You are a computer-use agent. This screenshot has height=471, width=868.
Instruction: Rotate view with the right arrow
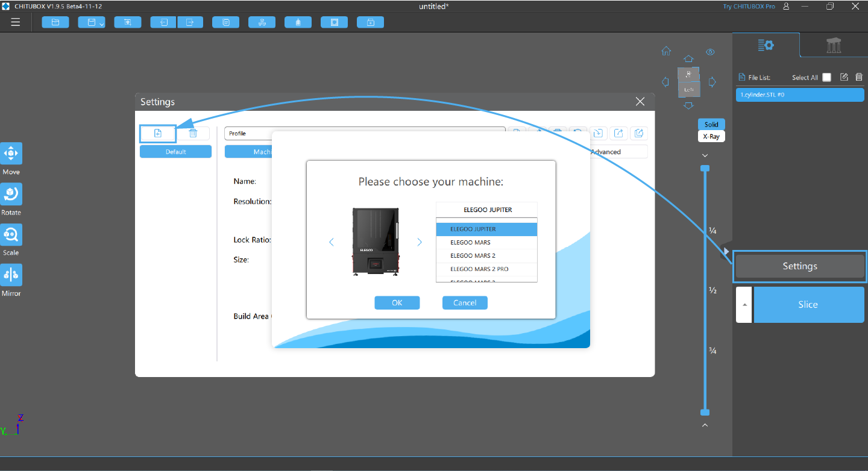tap(712, 81)
